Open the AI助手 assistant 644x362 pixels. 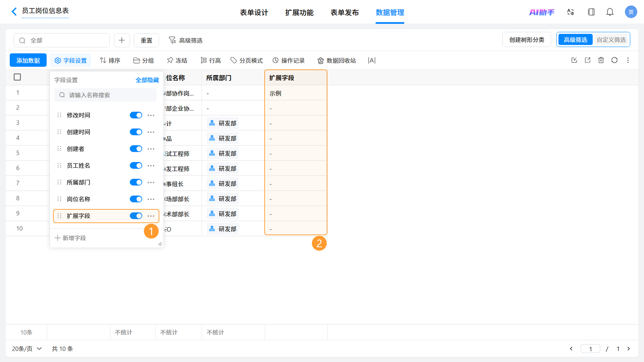pyautogui.click(x=542, y=12)
